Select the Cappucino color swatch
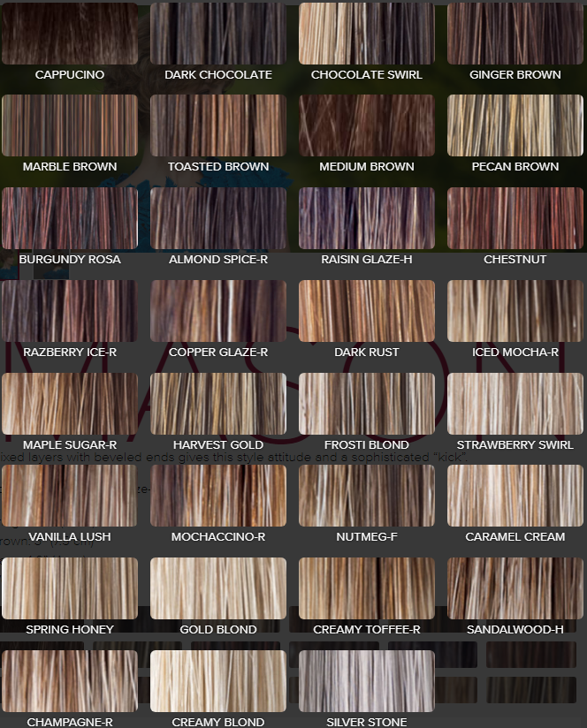Screen dimensions: 587x728 pos(70,33)
